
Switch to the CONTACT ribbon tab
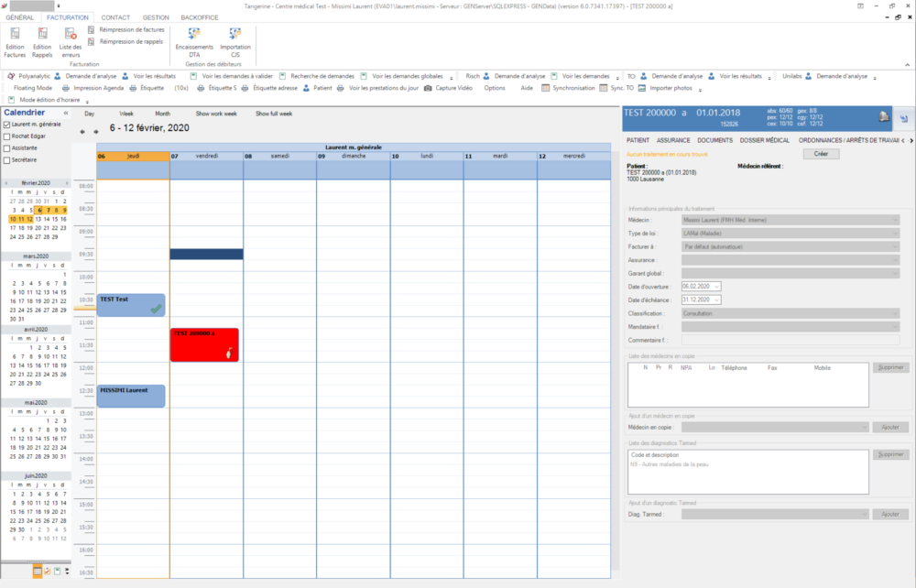(x=115, y=17)
